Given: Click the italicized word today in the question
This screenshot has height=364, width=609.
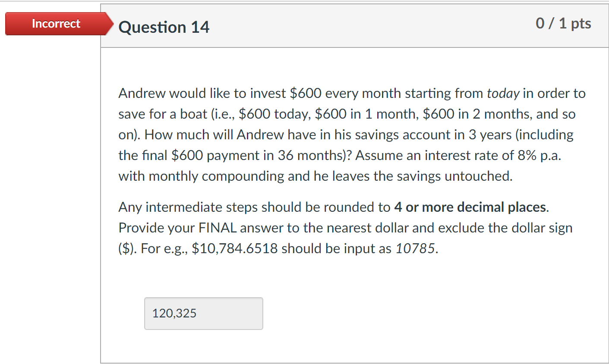Looking at the screenshot, I should 502,93.
